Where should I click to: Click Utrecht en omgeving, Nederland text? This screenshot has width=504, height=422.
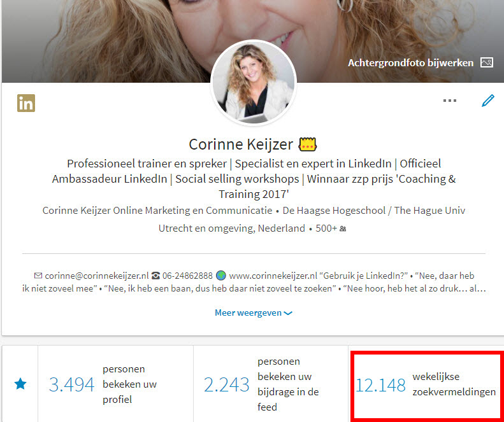click(231, 229)
